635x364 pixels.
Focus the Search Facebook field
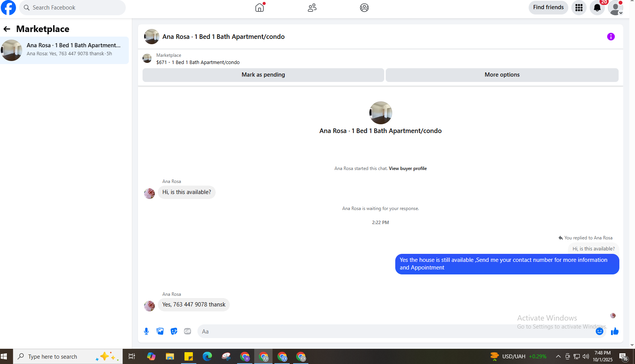[x=72, y=8]
